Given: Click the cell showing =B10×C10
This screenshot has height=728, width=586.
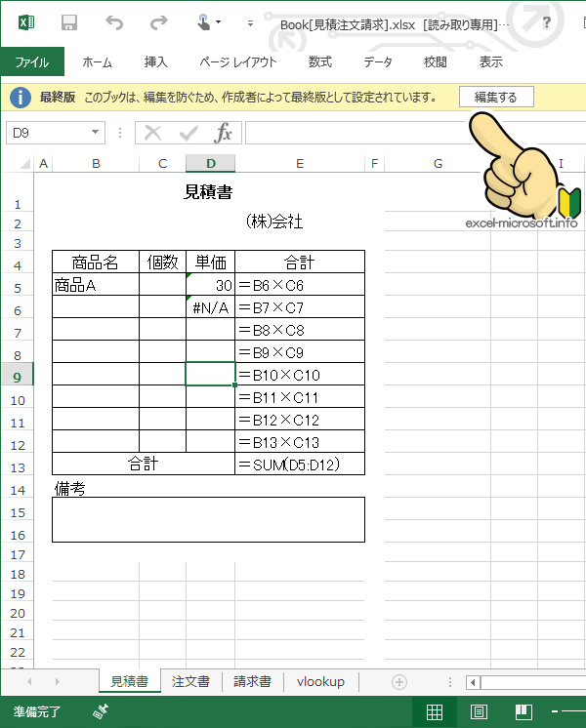Looking at the screenshot, I should [300, 375].
